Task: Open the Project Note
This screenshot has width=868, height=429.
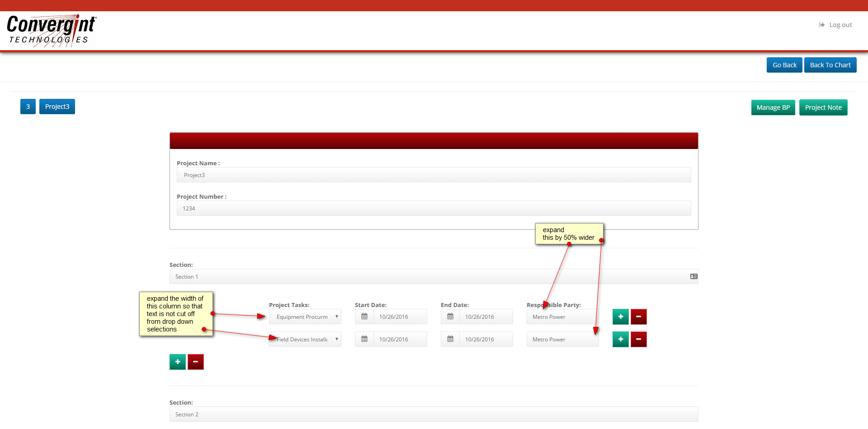Action: point(823,107)
